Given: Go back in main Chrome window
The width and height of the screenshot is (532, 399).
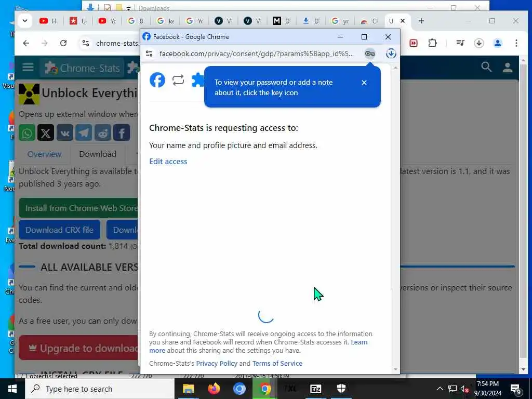Looking at the screenshot, I should 26,43.
